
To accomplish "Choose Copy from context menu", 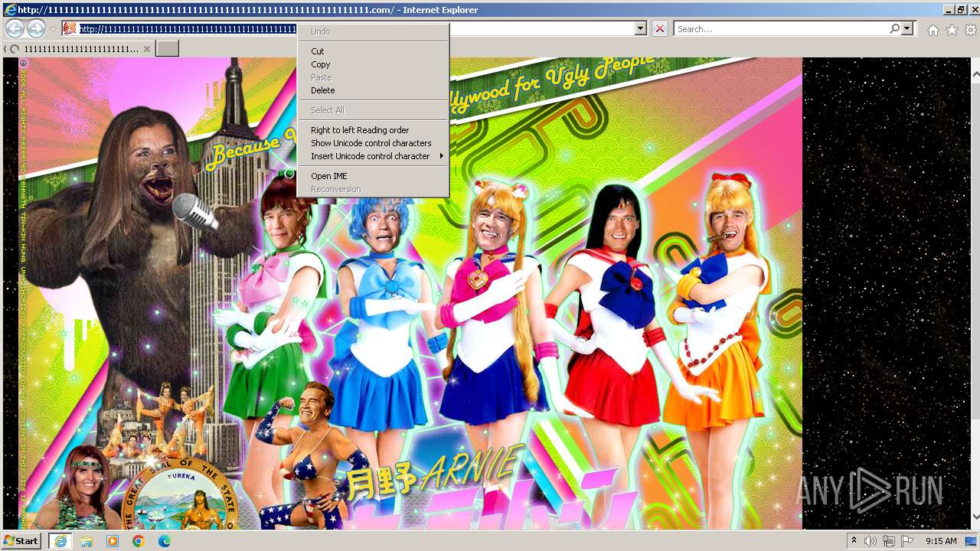I will (x=373, y=64).
